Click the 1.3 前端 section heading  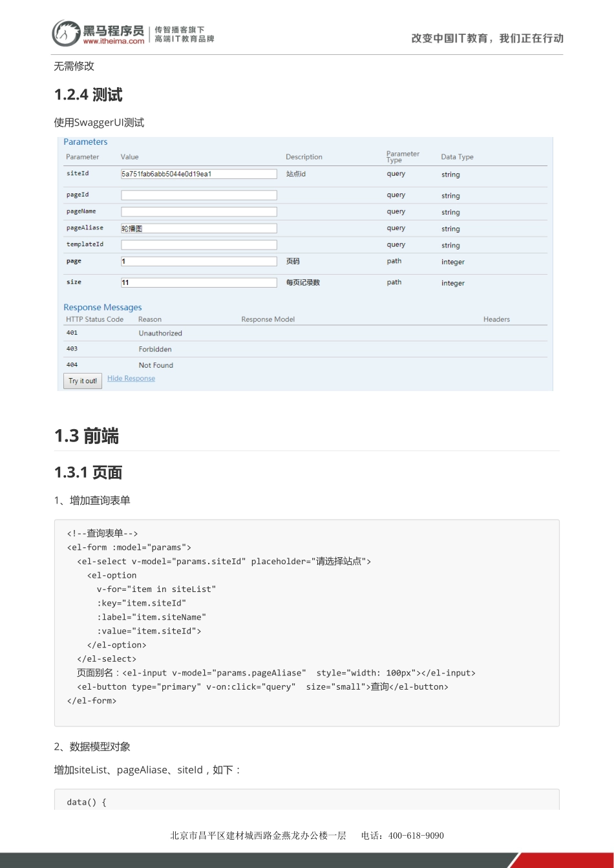[x=86, y=436]
